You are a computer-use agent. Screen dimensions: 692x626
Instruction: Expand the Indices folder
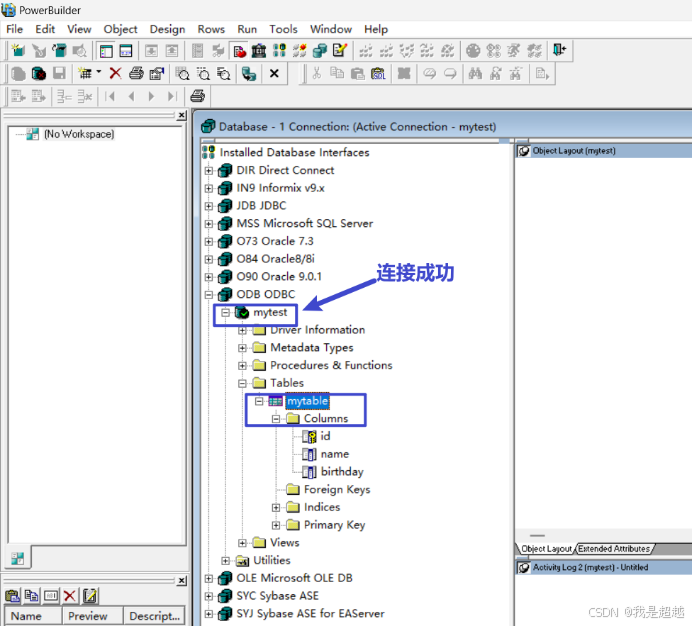tap(276, 507)
